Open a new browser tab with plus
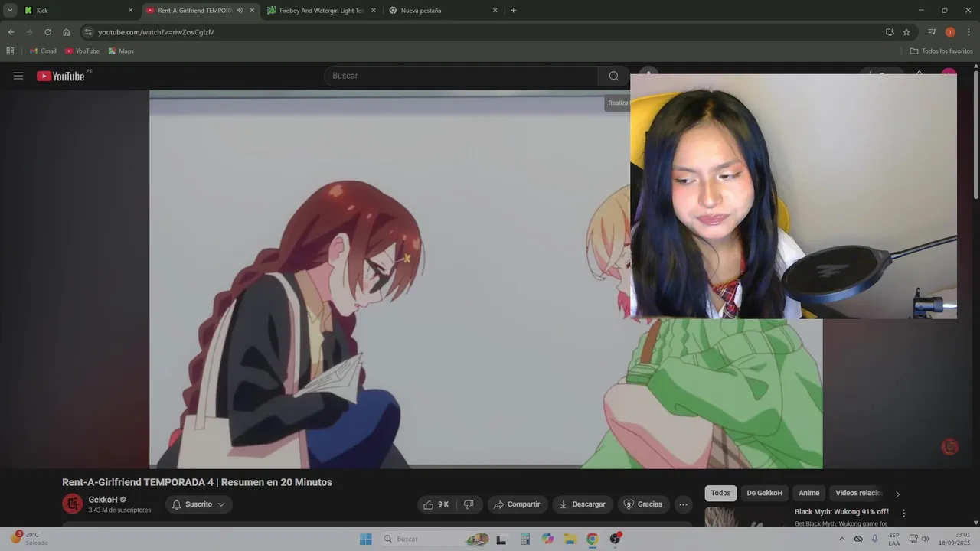This screenshot has height=551, width=980. (513, 11)
